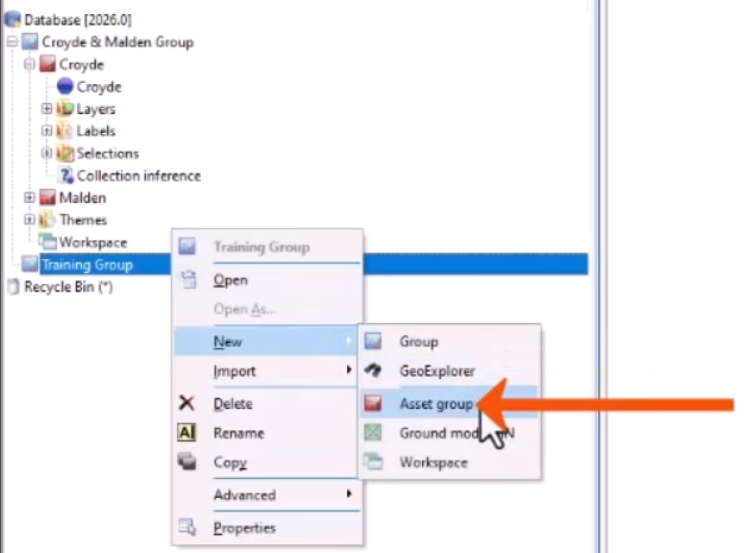Choose Copy from the context menu
This screenshot has height=553, width=744.
click(x=266, y=462)
